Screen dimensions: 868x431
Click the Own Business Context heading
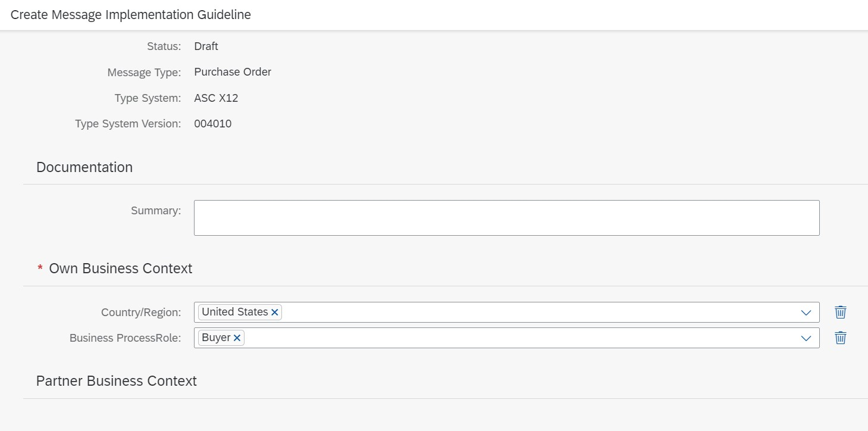(x=120, y=268)
